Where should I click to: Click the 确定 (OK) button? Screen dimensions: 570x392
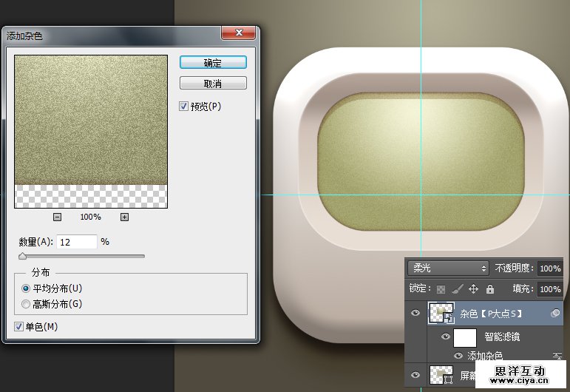click(213, 63)
